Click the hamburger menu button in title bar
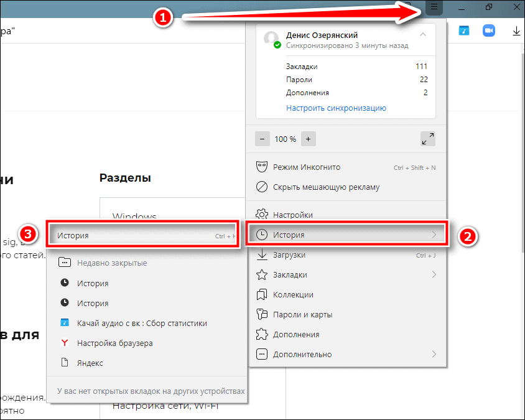 (434, 7)
